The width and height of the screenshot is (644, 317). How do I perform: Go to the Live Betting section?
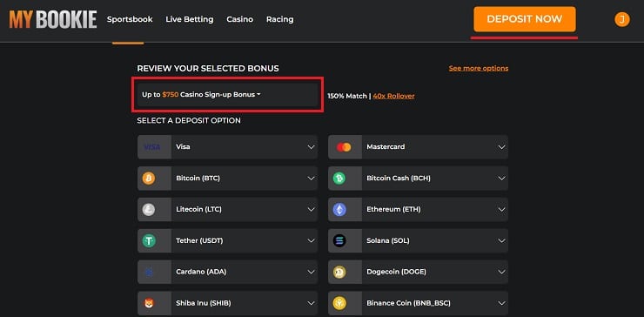(x=190, y=19)
